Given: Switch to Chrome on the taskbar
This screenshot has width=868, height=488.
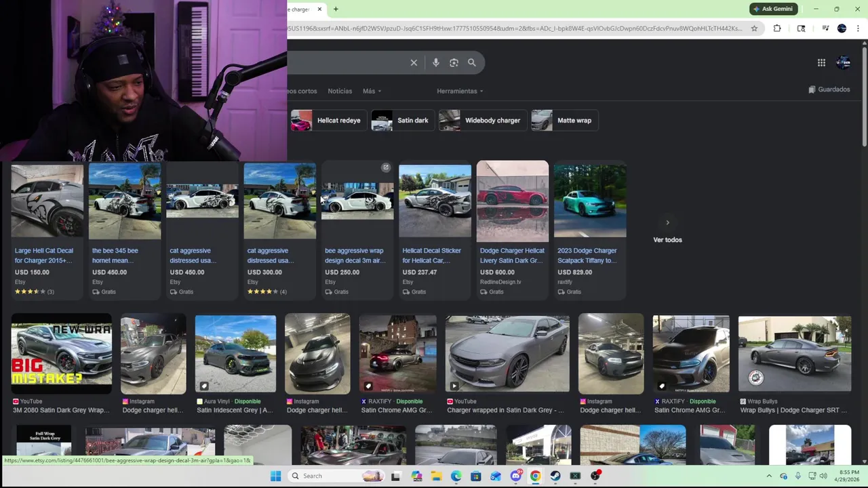Looking at the screenshot, I should coord(536,476).
